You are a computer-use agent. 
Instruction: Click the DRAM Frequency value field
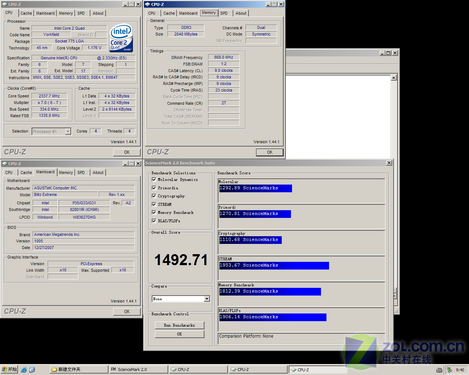(224, 57)
